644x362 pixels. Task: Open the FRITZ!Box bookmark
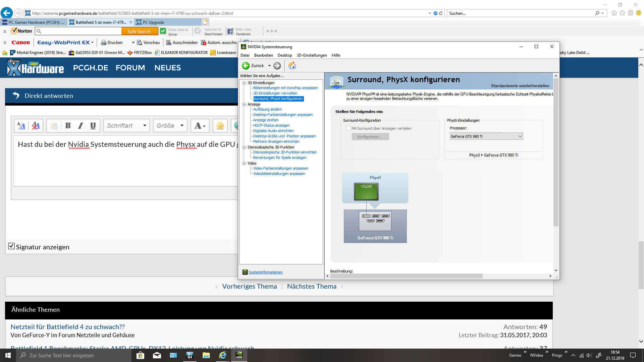pos(140,53)
